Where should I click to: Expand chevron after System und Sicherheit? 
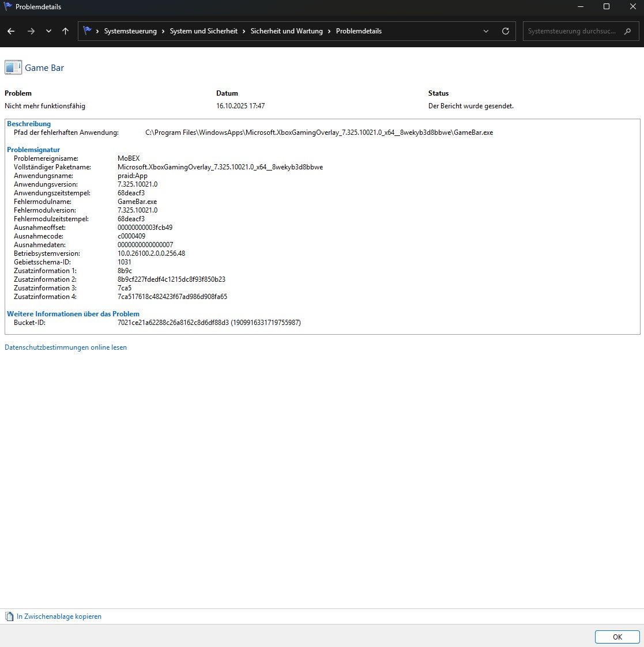point(244,31)
